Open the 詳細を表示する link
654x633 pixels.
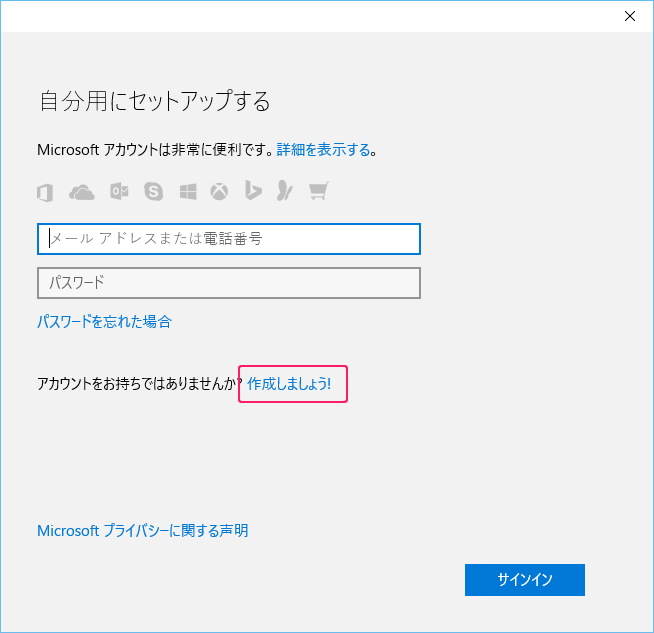tap(323, 150)
